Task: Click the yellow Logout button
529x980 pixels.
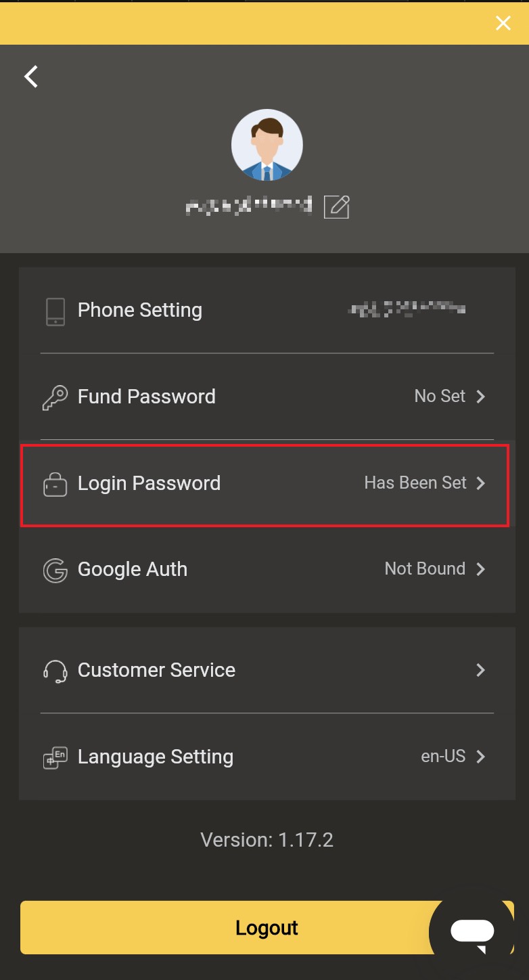Action: (x=267, y=927)
